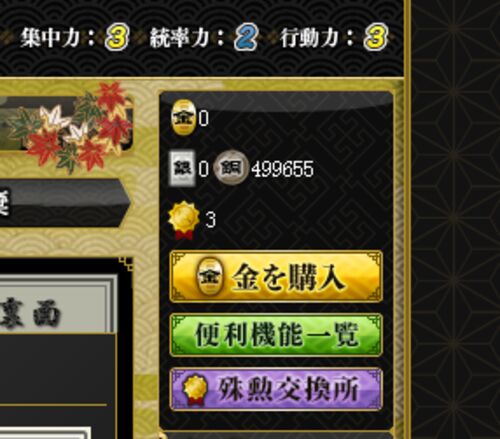This screenshot has height=439, width=500.
Task: Click the black arrow-shaped banner tab at left
Action: tap(65, 203)
